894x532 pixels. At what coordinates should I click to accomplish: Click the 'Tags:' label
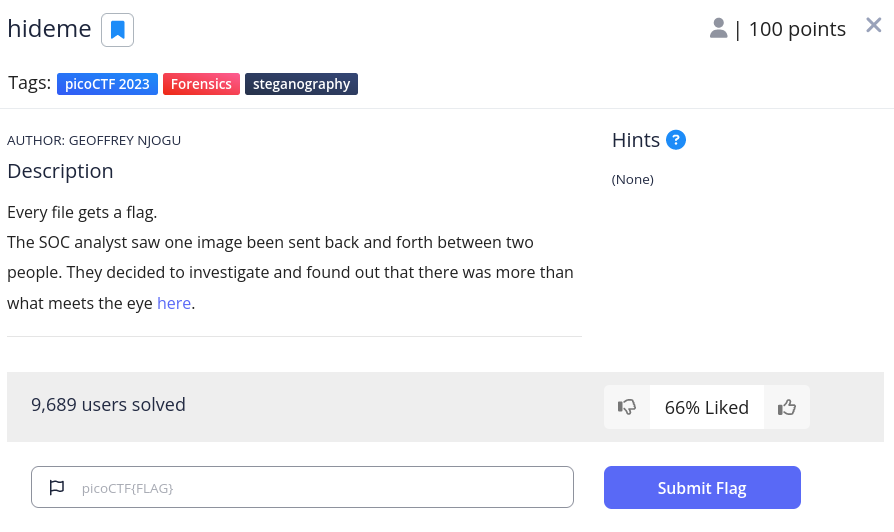[x=29, y=83]
